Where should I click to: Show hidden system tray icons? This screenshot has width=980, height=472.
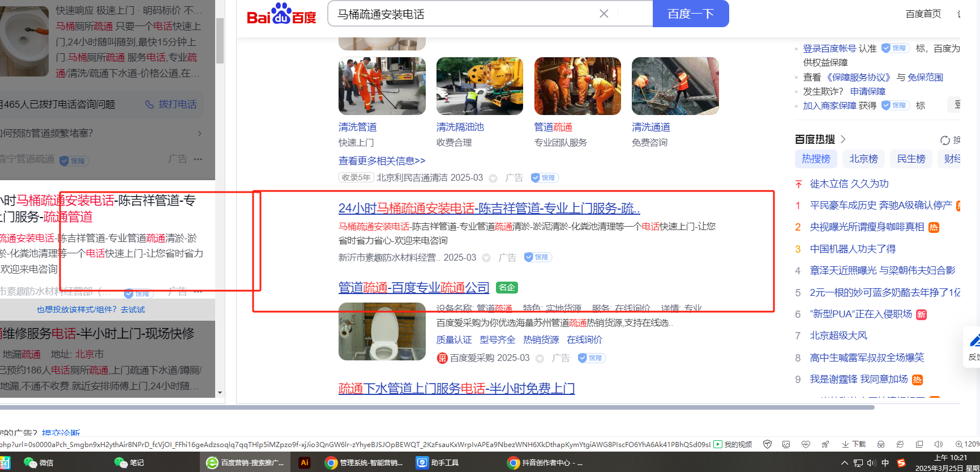coord(845,463)
